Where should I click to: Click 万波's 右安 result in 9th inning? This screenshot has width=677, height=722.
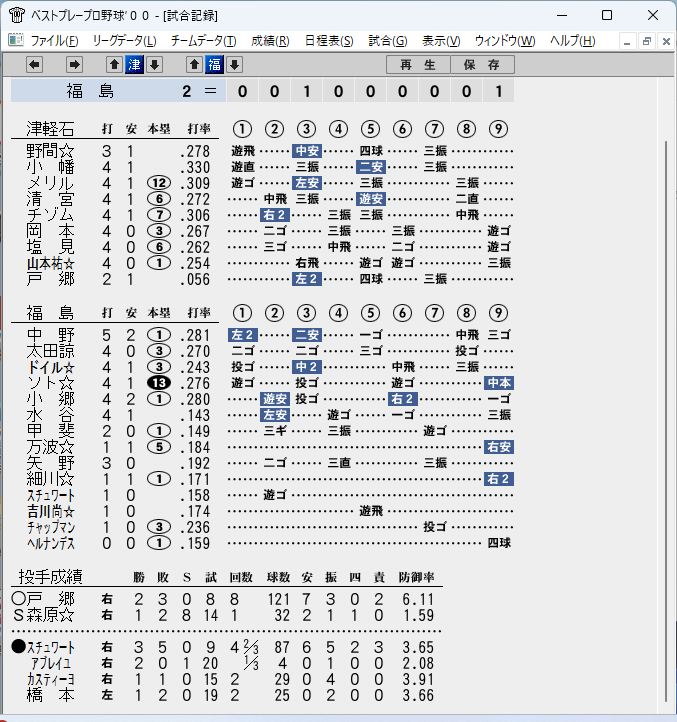coord(499,447)
